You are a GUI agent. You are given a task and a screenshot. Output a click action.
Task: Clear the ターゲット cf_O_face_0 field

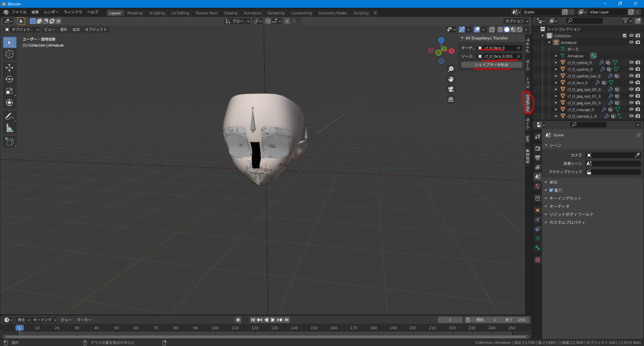click(518, 48)
